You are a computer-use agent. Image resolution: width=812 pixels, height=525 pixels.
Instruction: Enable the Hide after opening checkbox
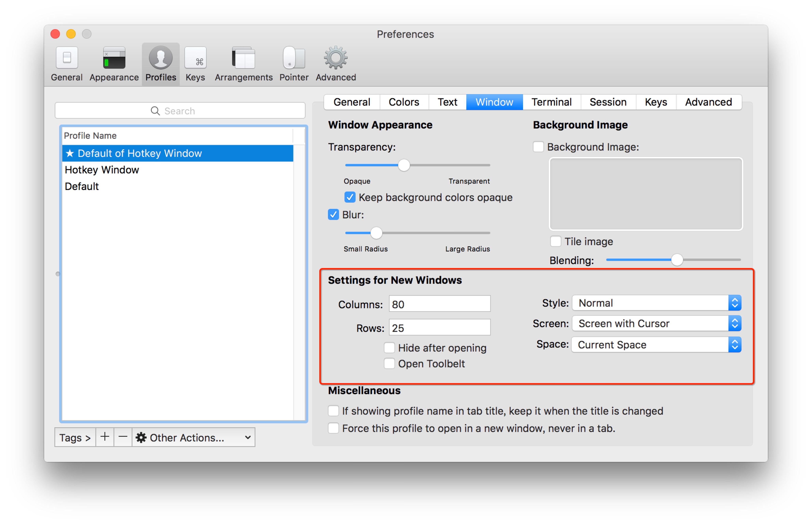click(x=389, y=348)
